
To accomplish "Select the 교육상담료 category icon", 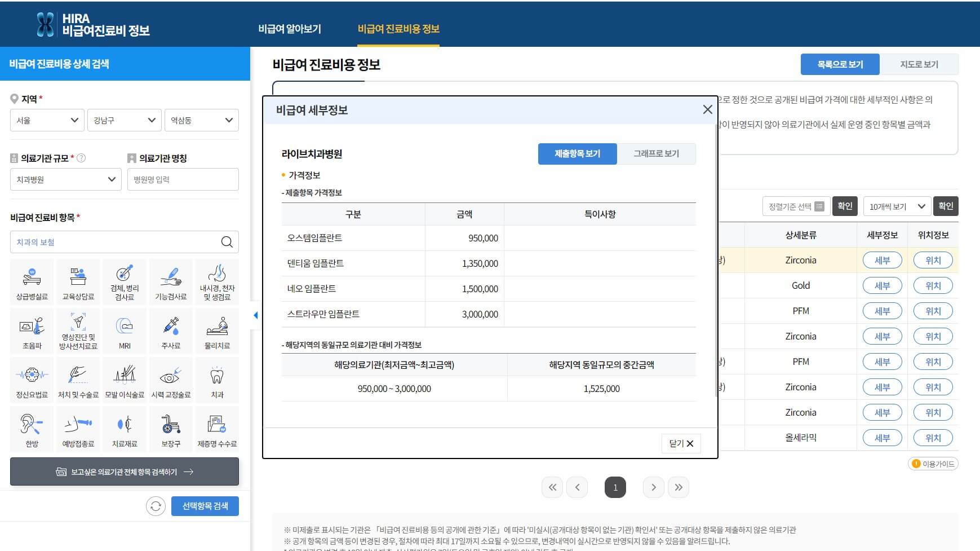I will coord(78,282).
